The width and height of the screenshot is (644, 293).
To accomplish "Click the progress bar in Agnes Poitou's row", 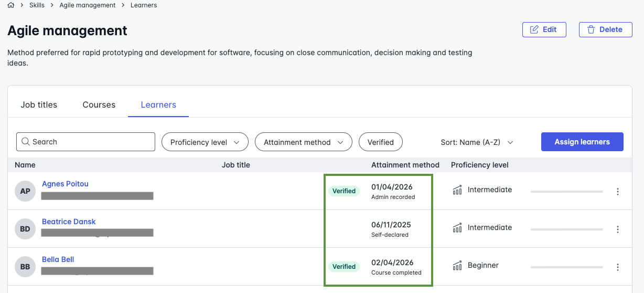I will [x=567, y=192].
